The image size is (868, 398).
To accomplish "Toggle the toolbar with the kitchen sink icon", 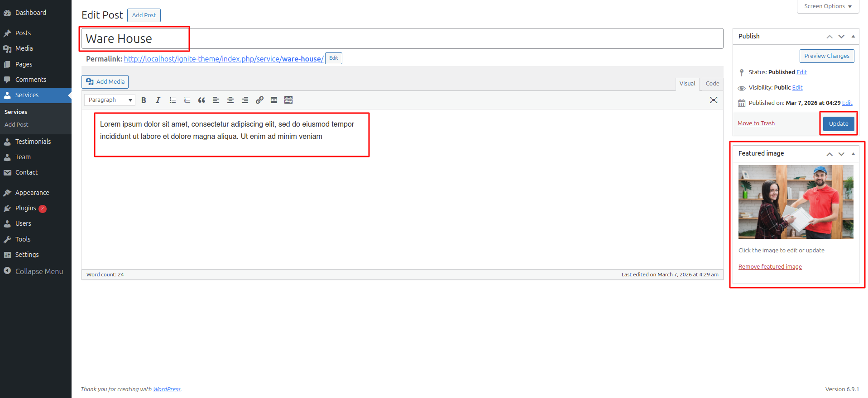I will tap(288, 100).
